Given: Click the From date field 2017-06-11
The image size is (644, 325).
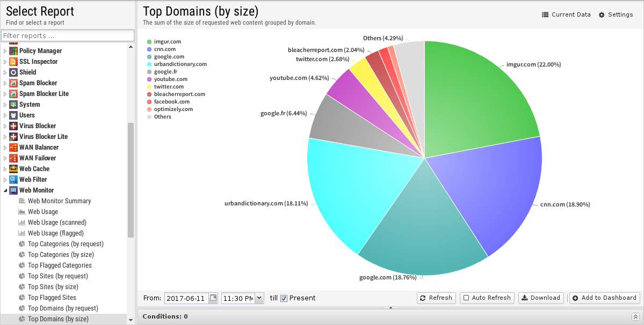Looking at the screenshot, I should [x=187, y=298].
